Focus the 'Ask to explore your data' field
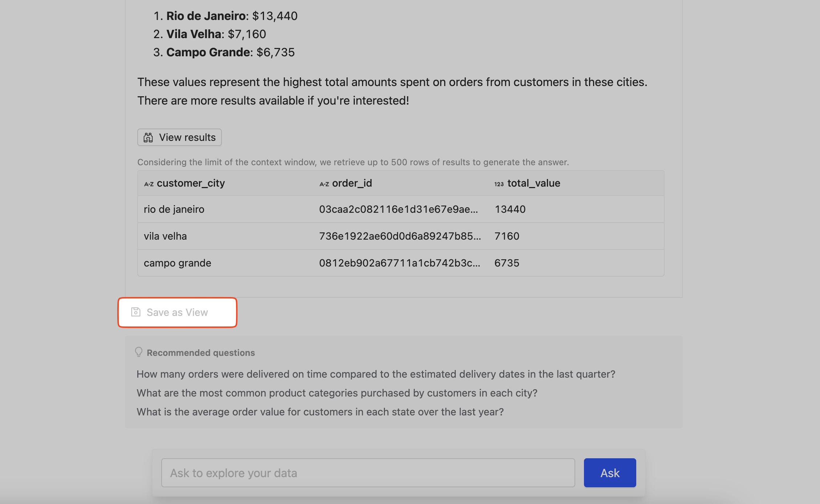 point(368,473)
